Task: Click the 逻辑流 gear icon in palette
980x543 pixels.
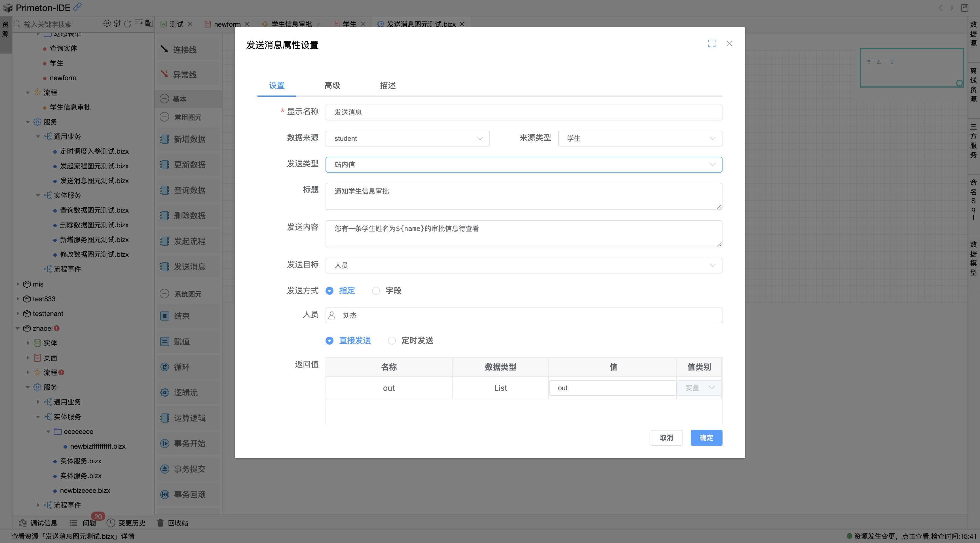Action: (165, 393)
